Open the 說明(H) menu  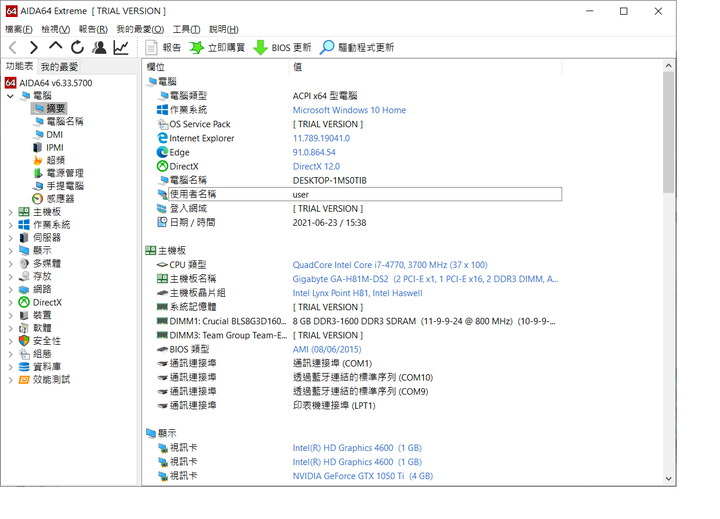224,29
